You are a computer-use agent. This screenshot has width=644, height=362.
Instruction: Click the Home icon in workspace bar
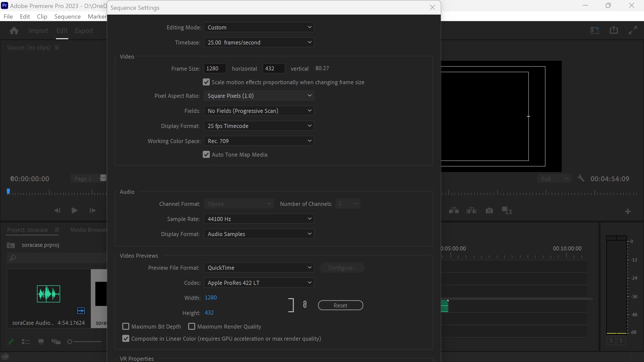(x=14, y=31)
